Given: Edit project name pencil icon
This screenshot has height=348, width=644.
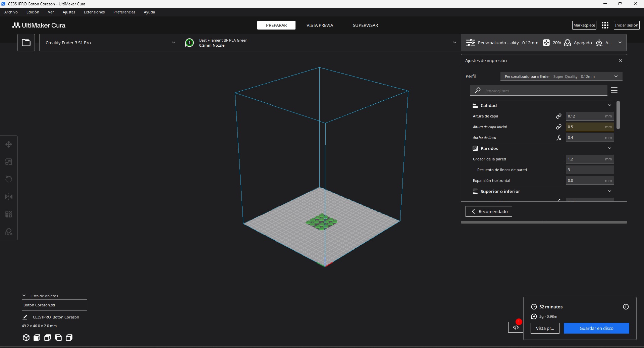Looking at the screenshot, I should coord(25,317).
